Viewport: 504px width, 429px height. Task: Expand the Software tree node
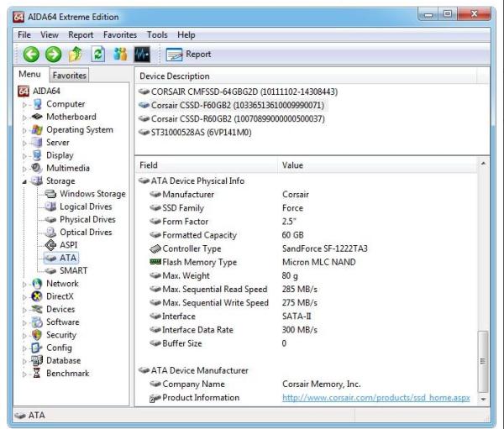coord(24,322)
